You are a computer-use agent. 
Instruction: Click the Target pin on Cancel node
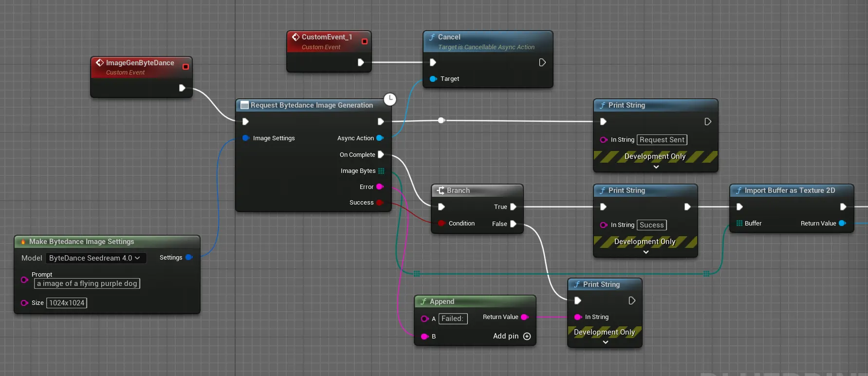click(433, 79)
